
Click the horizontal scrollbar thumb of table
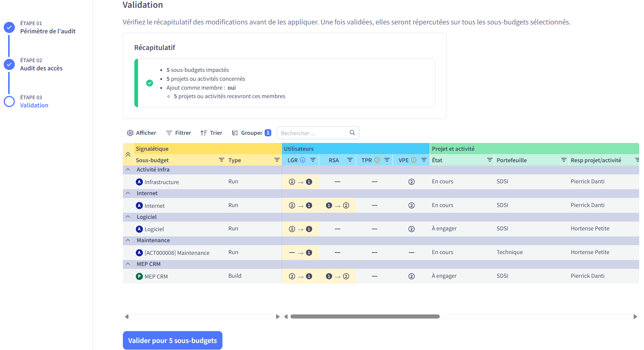(x=365, y=317)
